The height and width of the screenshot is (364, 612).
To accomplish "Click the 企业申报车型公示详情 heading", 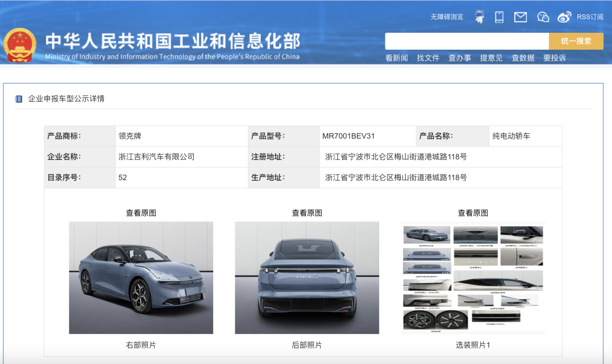I will 66,99.
